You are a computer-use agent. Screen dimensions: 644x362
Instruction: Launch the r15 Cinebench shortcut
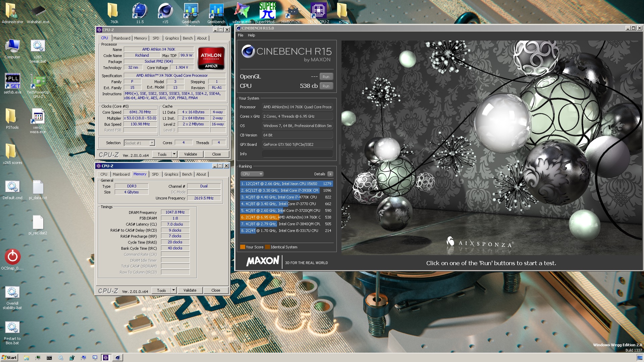tap(165, 12)
